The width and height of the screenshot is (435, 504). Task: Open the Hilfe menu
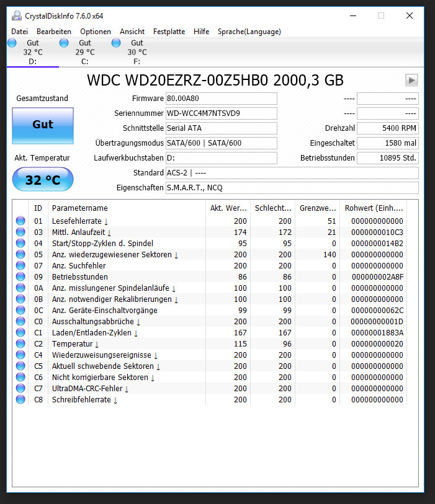pos(202,32)
